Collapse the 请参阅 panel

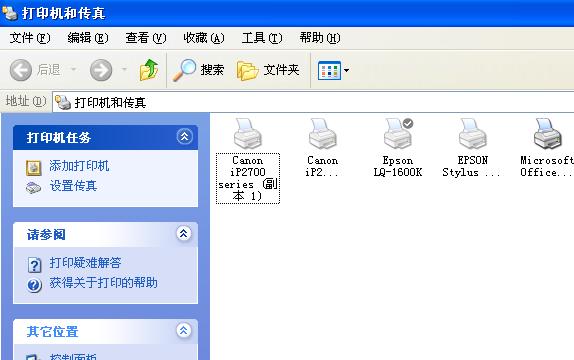pos(183,233)
